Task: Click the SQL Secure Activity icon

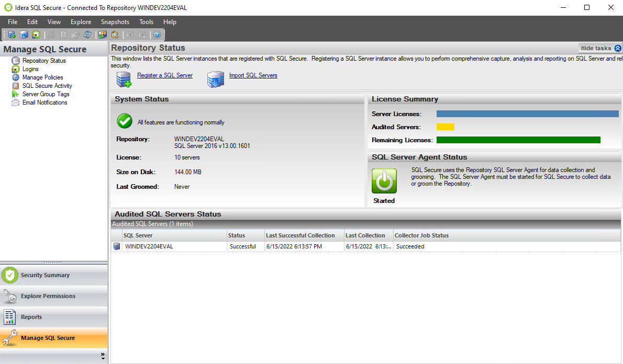Action: click(x=16, y=86)
